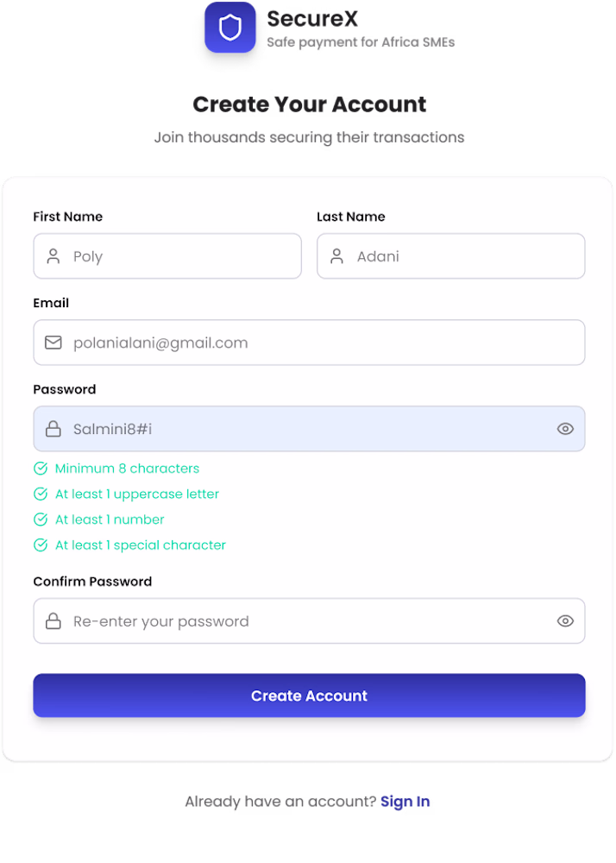Image resolution: width=616 pixels, height=863 pixels.
Task: Open the Sign In link
Action: tap(405, 802)
